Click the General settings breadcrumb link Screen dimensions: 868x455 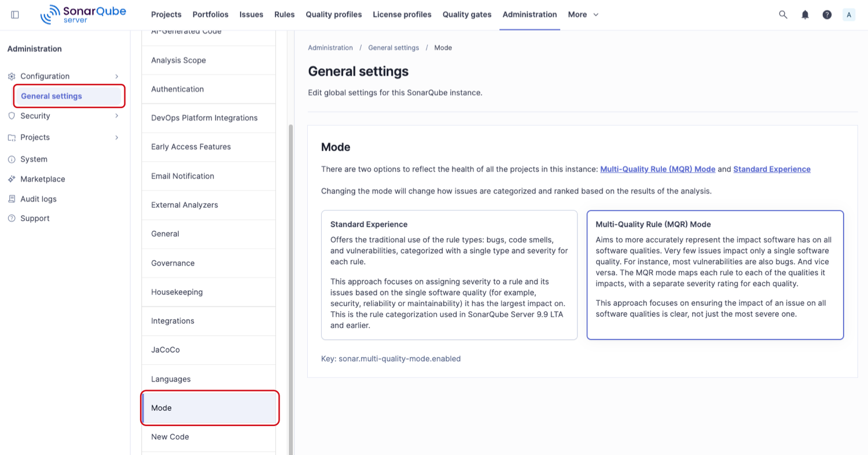click(393, 48)
